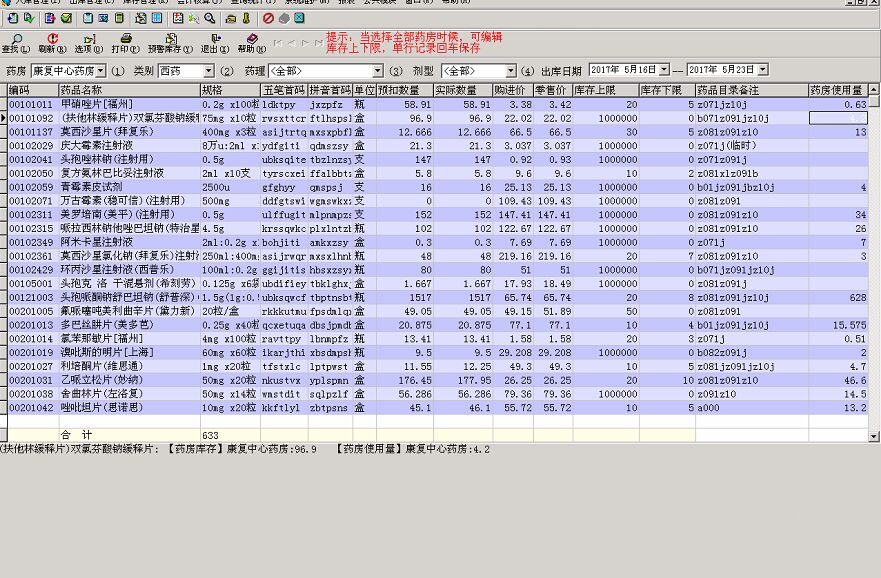Click 规格 column header

coord(230,90)
